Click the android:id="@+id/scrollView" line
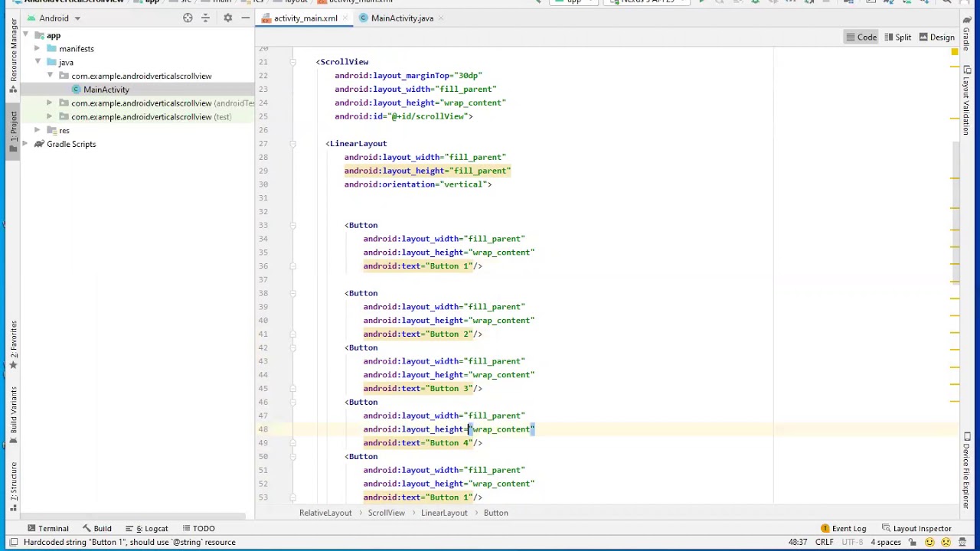The width and height of the screenshot is (980, 551). pyautogui.click(x=403, y=116)
